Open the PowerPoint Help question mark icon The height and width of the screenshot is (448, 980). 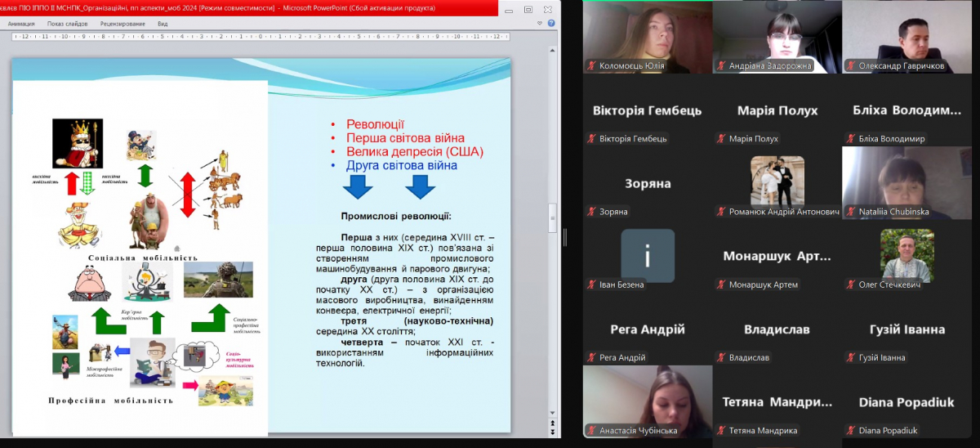(552, 24)
